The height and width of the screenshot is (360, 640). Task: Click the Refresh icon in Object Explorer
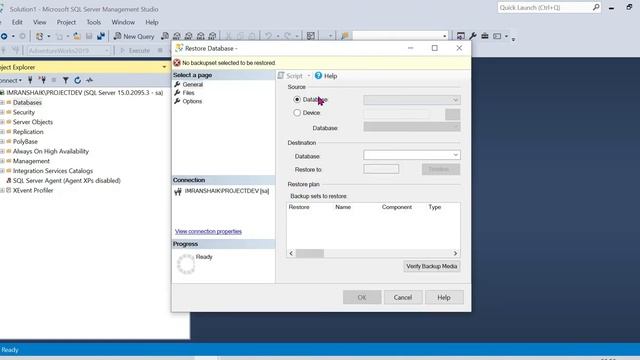(x=78, y=80)
